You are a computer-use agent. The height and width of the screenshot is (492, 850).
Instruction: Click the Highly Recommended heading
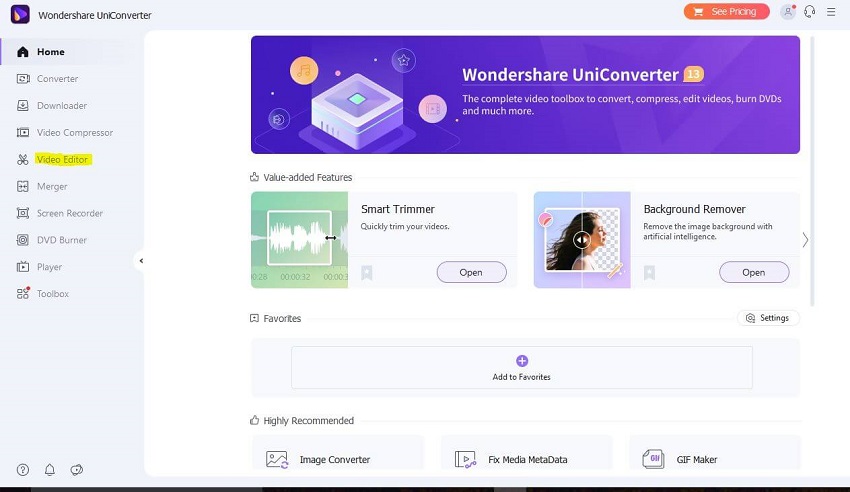tap(308, 420)
